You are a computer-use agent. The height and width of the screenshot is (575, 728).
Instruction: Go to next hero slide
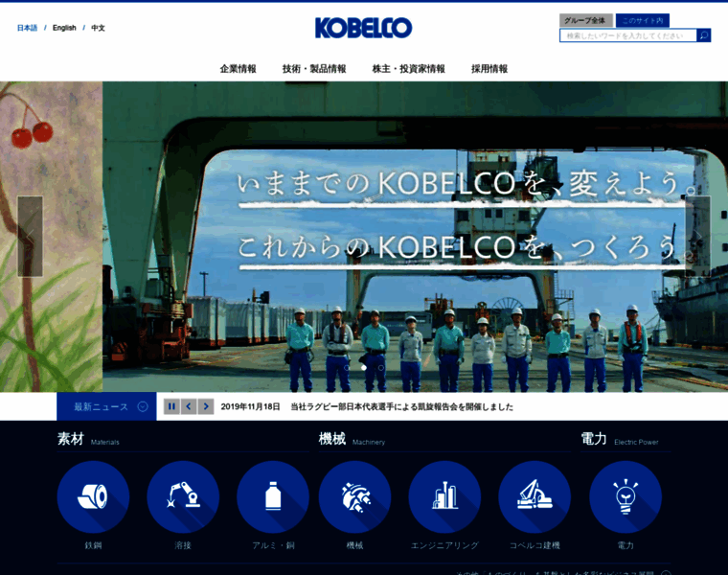pyautogui.click(x=697, y=236)
